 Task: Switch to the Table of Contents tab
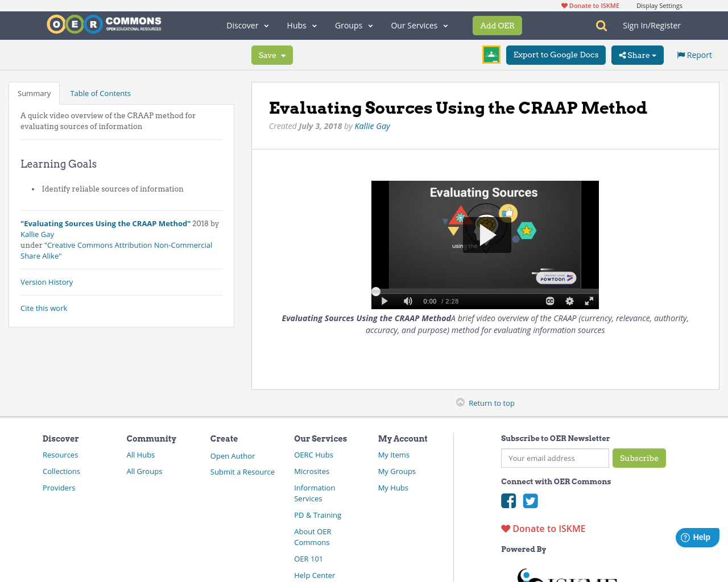click(x=100, y=92)
